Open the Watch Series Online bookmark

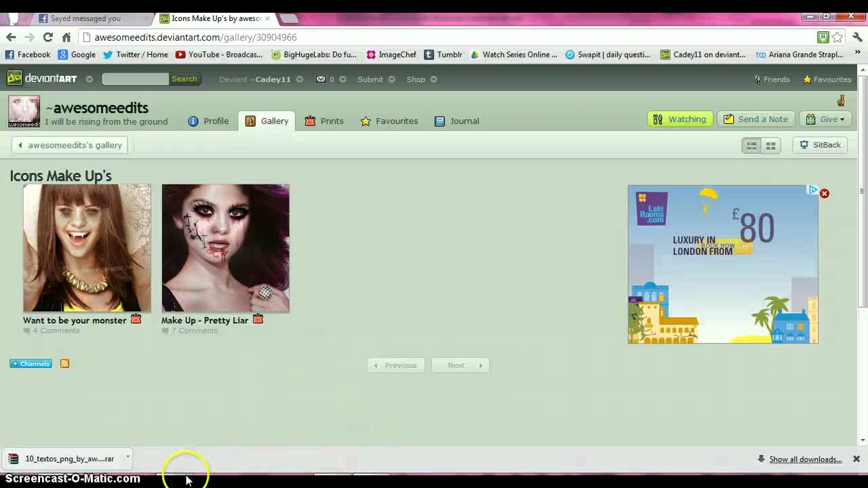[x=513, y=55]
